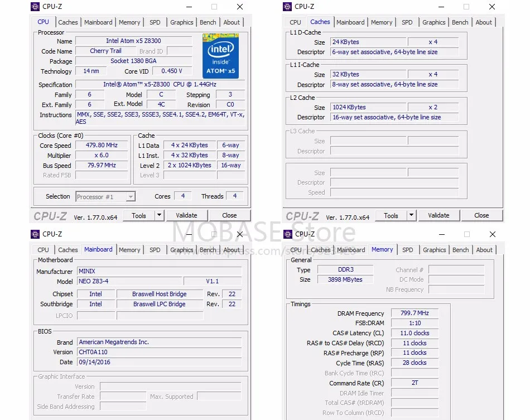The image size is (530, 420).
Task: Click BIOS Brand American Megatrends Inc.
Action: click(x=159, y=342)
